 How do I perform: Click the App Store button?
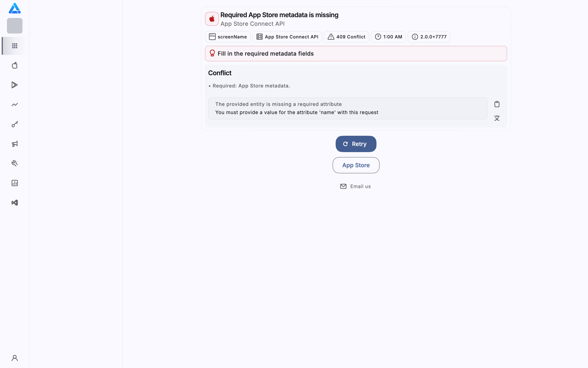pyautogui.click(x=356, y=165)
